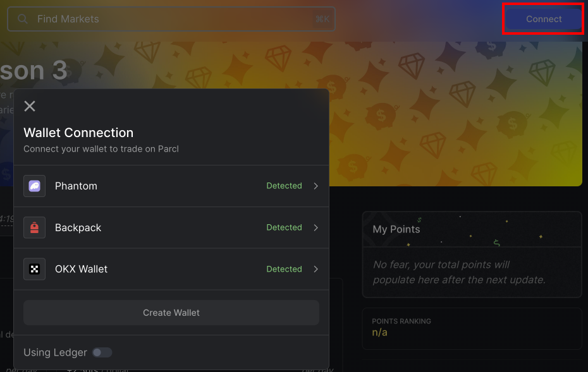
Task: Click the Phantom wallet ghost icon
Action: pyautogui.click(x=35, y=186)
